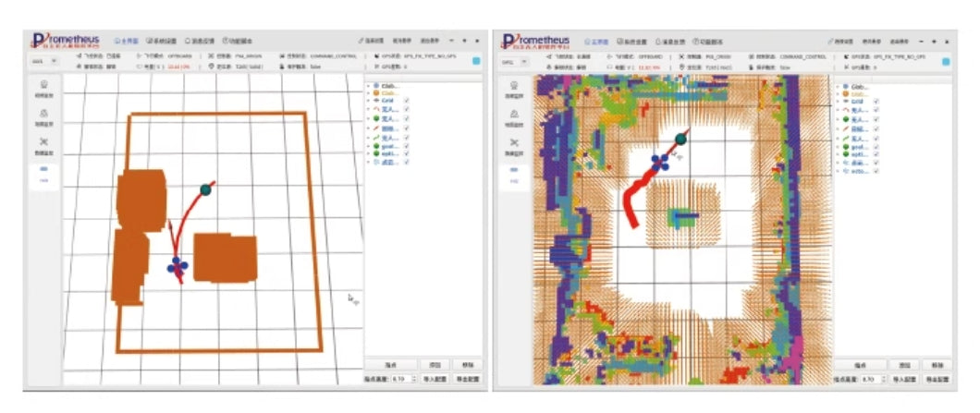Open the top sidebar monitor icon in left window

[44, 86]
